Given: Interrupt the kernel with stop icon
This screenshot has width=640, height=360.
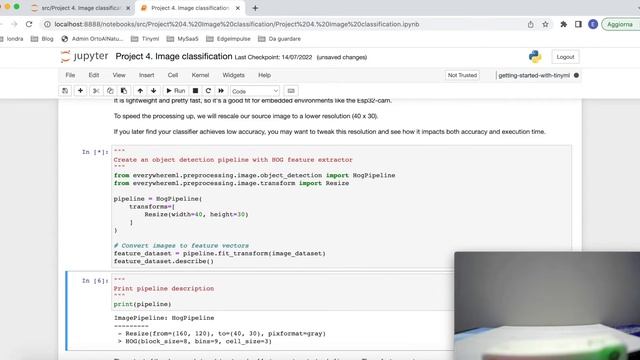Looking at the screenshot, I should click(196, 91).
